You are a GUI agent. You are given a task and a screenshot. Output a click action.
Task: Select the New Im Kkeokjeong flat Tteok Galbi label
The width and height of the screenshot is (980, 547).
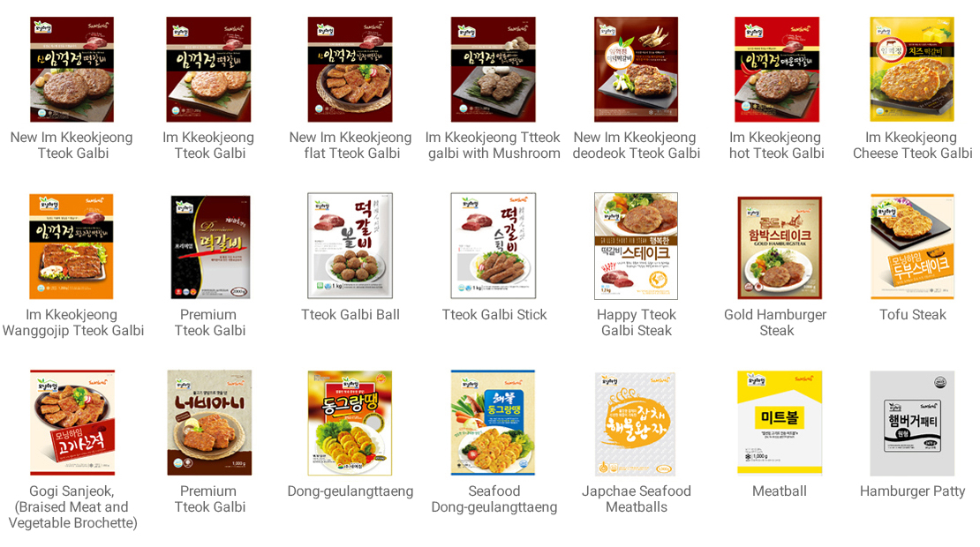click(351, 145)
